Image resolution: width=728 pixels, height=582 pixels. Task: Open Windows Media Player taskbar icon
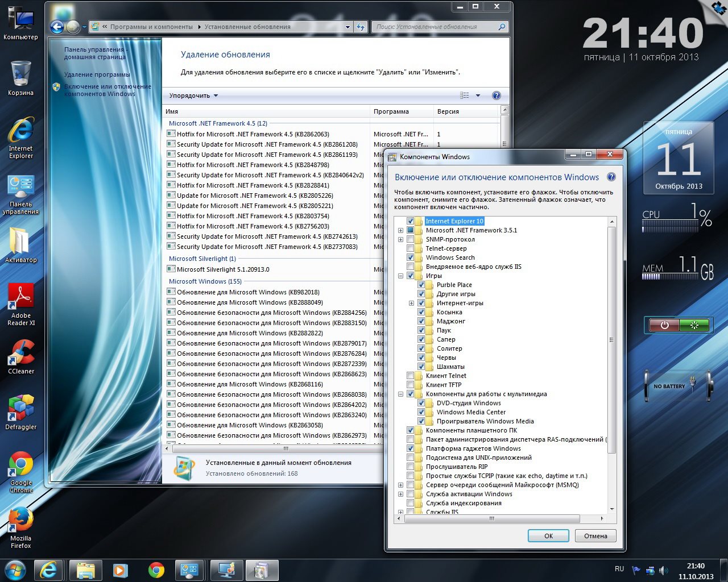[x=120, y=570]
